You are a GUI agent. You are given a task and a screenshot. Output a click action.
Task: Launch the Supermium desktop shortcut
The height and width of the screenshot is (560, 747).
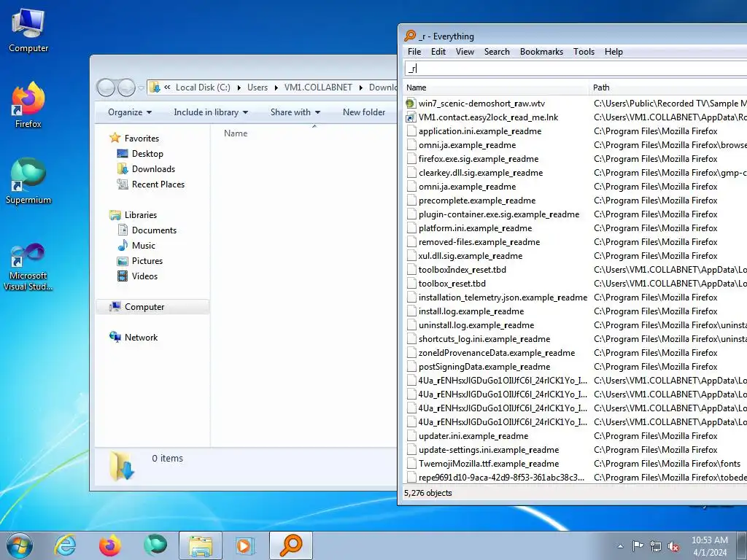coord(28,182)
